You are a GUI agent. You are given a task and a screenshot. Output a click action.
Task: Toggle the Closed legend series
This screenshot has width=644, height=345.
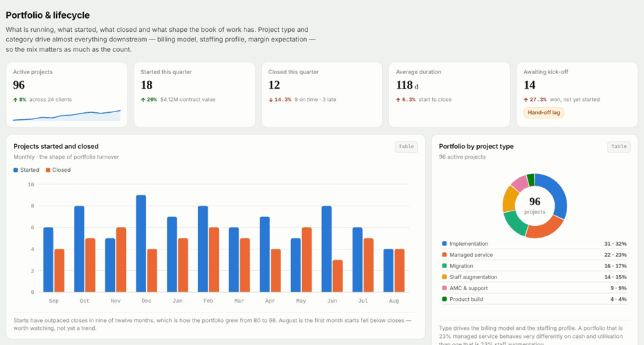(x=58, y=170)
